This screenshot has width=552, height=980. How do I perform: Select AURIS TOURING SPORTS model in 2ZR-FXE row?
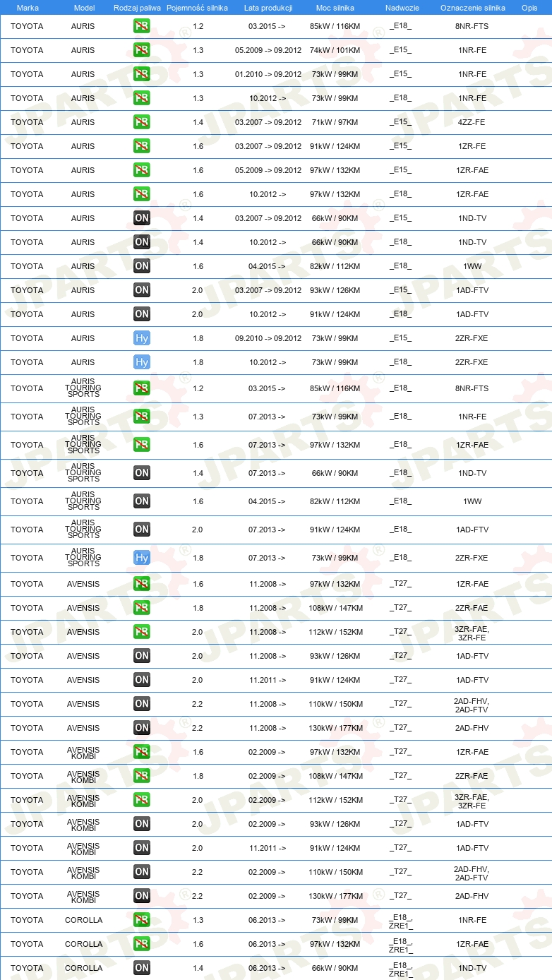[83, 558]
